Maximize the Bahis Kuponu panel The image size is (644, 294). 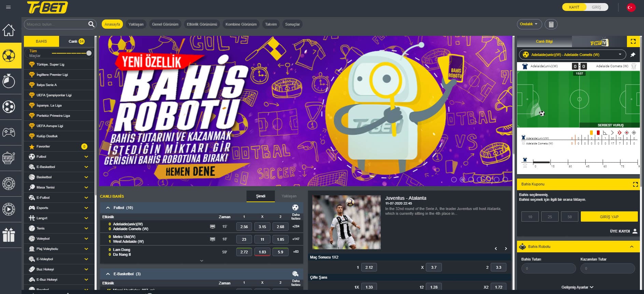635,184
